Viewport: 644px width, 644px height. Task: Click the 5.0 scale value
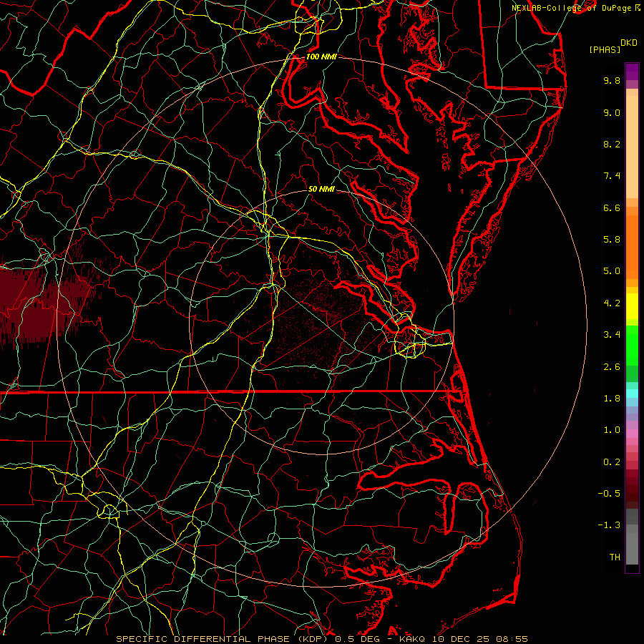(x=612, y=271)
